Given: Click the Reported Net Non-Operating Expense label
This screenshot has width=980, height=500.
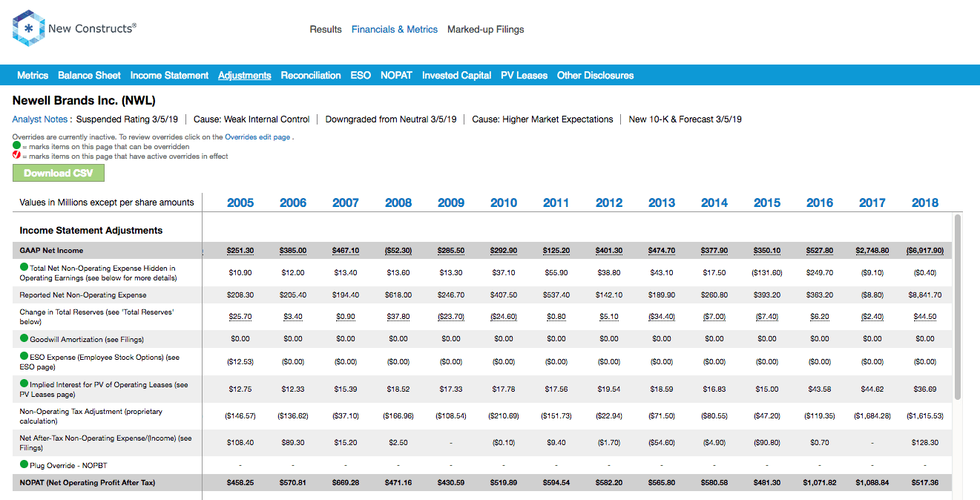Looking at the screenshot, I should (82, 295).
